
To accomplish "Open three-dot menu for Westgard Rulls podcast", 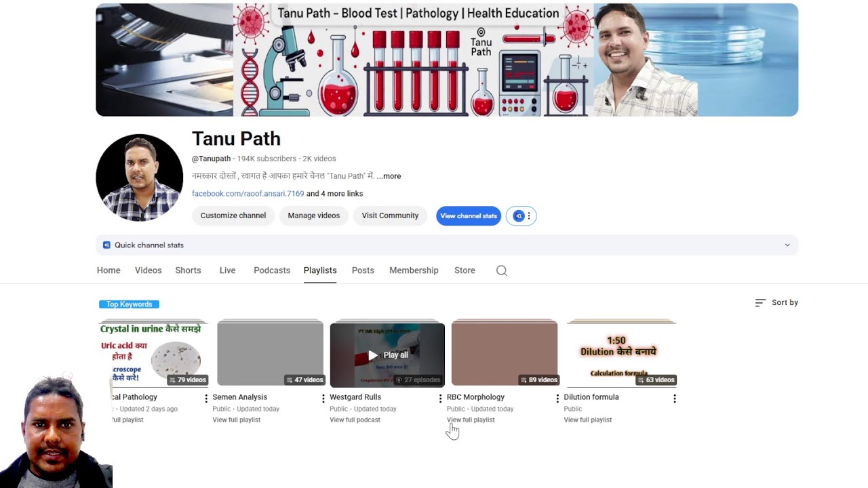I will tap(440, 399).
